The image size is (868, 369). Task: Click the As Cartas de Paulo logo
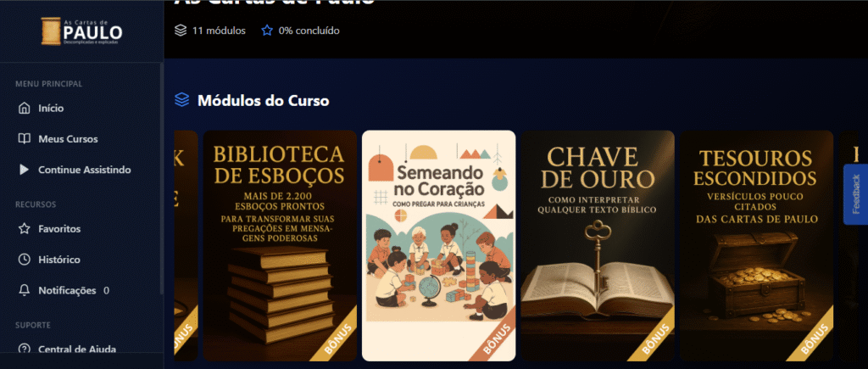(x=82, y=31)
